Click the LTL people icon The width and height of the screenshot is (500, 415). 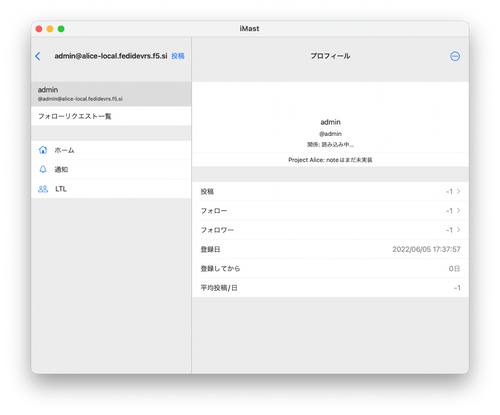(43, 189)
